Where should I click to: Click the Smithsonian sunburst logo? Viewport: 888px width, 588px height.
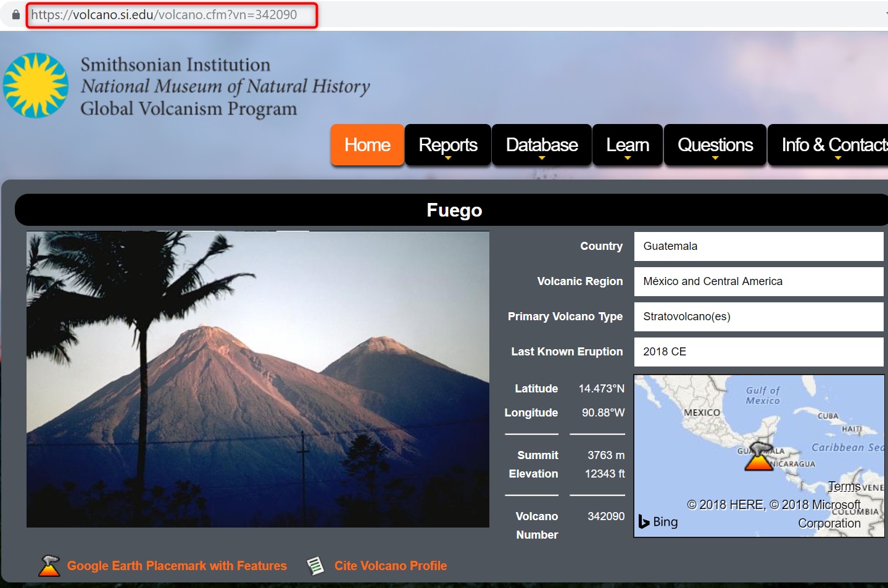[x=36, y=85]
